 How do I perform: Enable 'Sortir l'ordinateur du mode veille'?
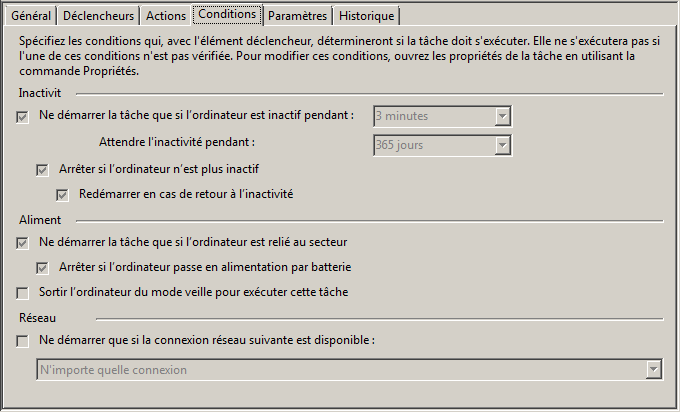coord(23,292)
